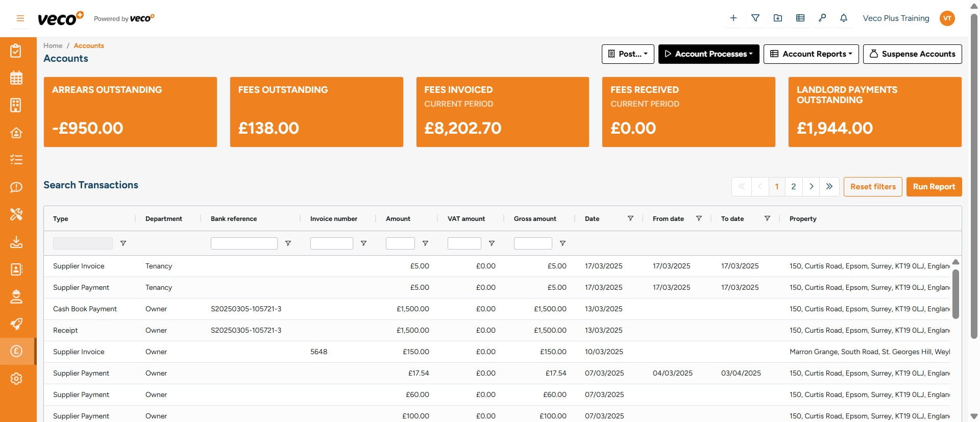Click the Reset filters button
Image resolution: width=980 pixels, height=422 pixels.
coord(872,187)
